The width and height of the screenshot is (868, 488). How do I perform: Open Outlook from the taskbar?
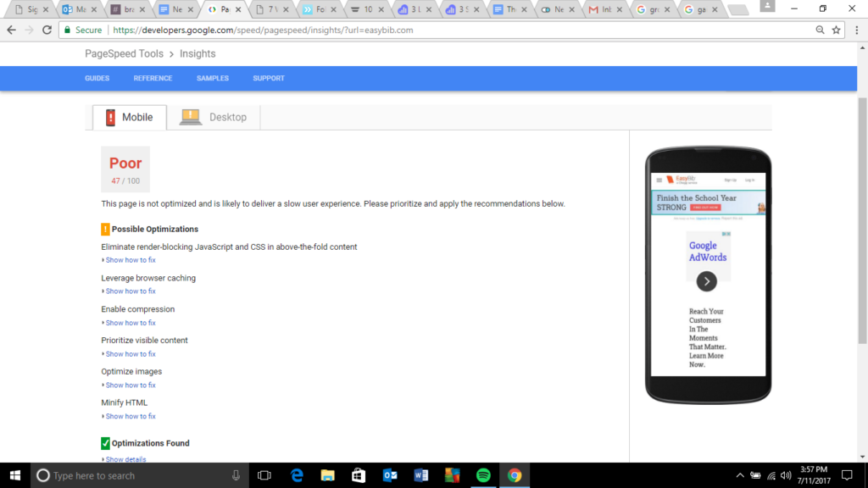390,475
